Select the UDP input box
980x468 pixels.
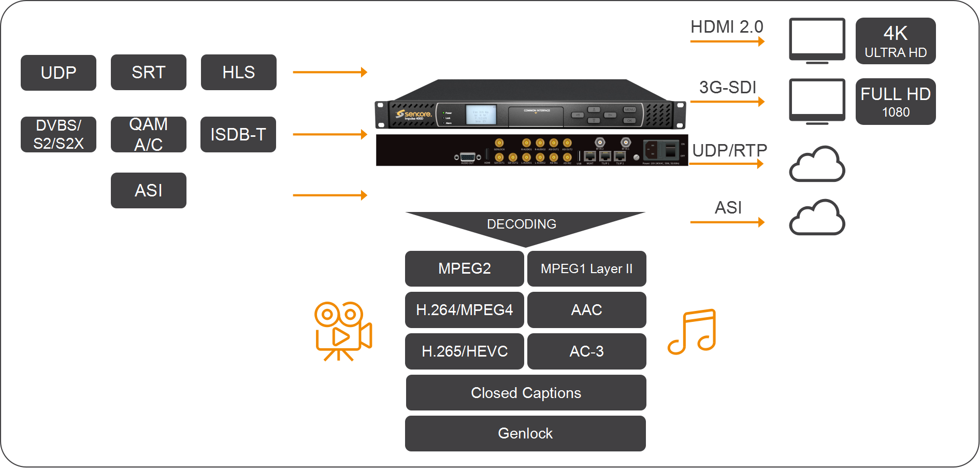pyautogui.click(x=59, y=73)
